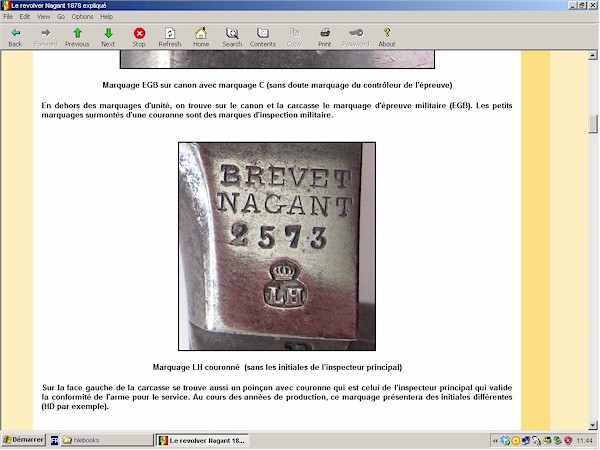The width and height of the screenshot is (600, 450).
Task: Click the red Stop icon
Action: [139, 33]
